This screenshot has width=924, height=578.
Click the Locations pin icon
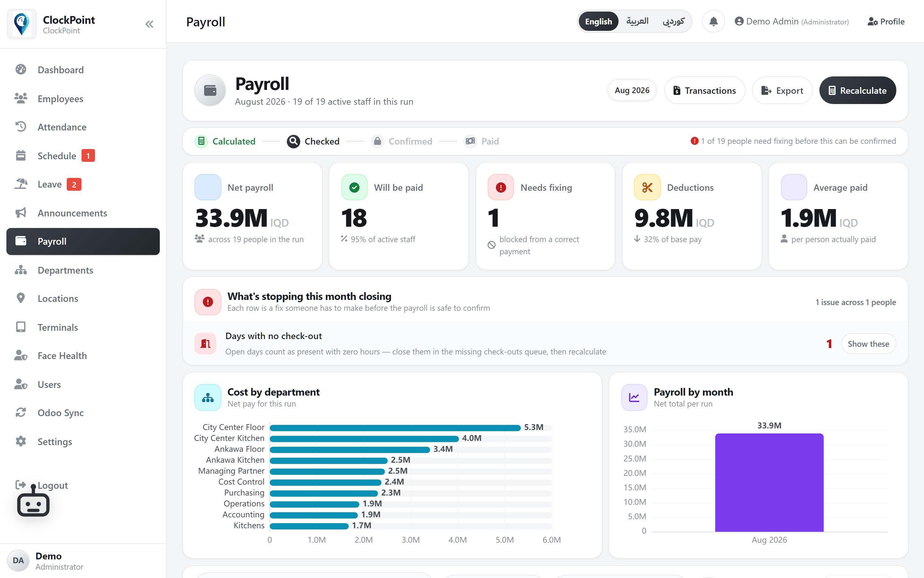(21, 298)
